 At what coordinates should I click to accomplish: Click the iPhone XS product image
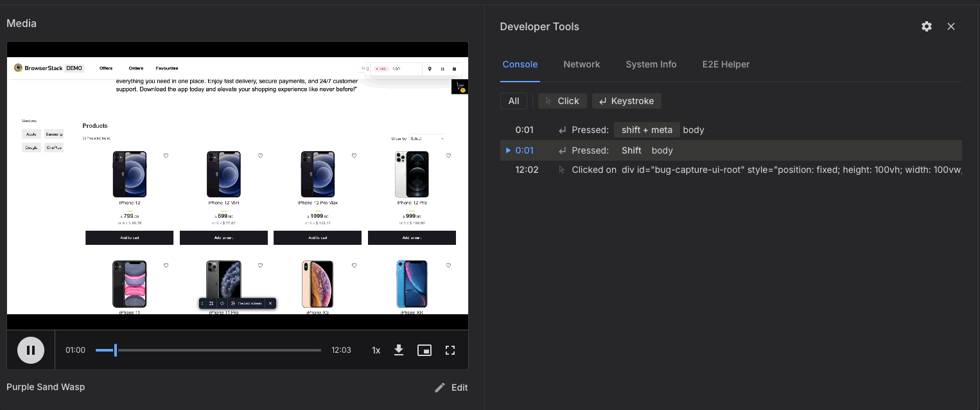[x=318, y=284]
